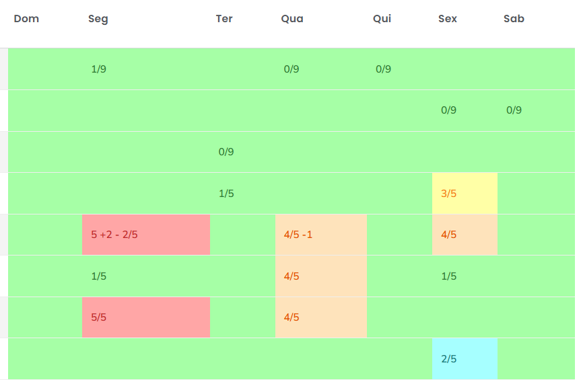Click the Ter day header
The image size is (581, 392).
224,19
